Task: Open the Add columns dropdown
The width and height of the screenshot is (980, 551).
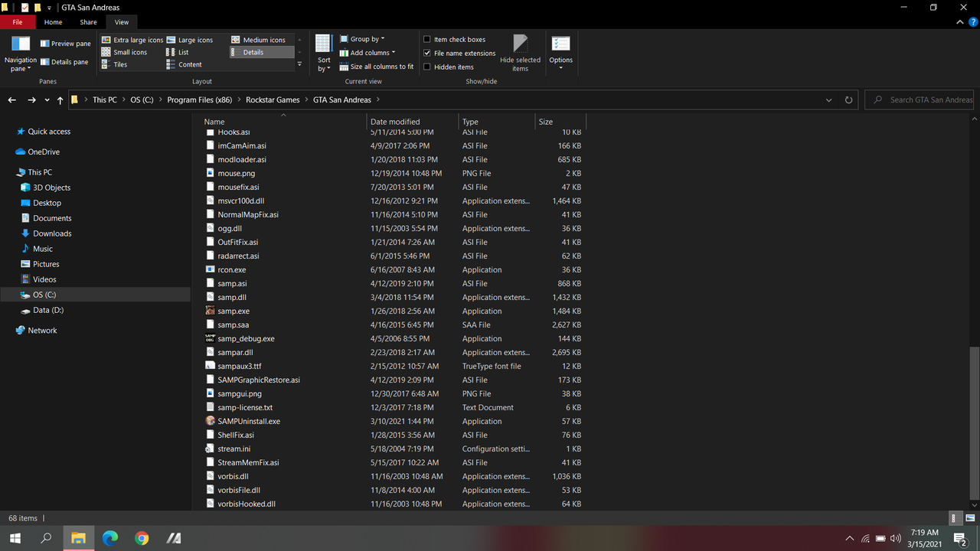Action: click(x=367, y=53)
